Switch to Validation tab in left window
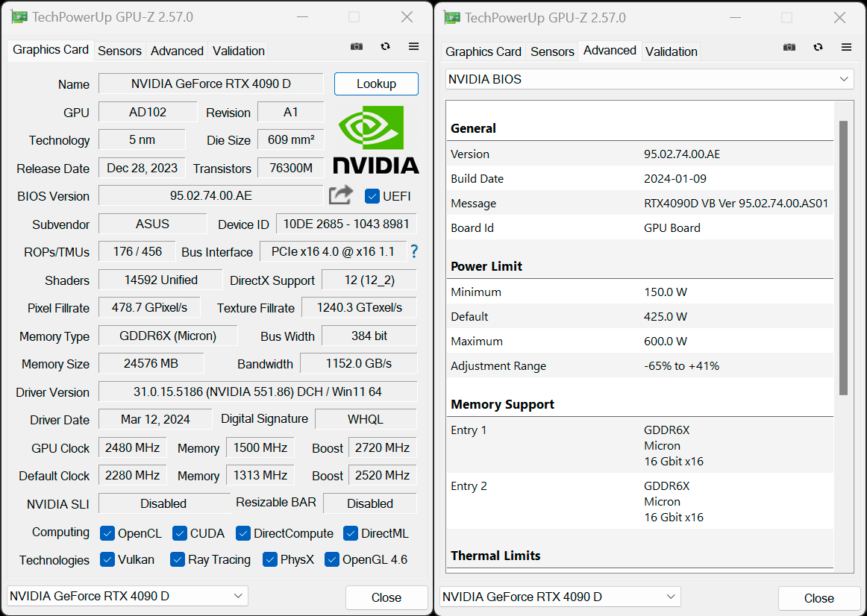The width and height of the screenshot is (867, 616). (238, 51)
